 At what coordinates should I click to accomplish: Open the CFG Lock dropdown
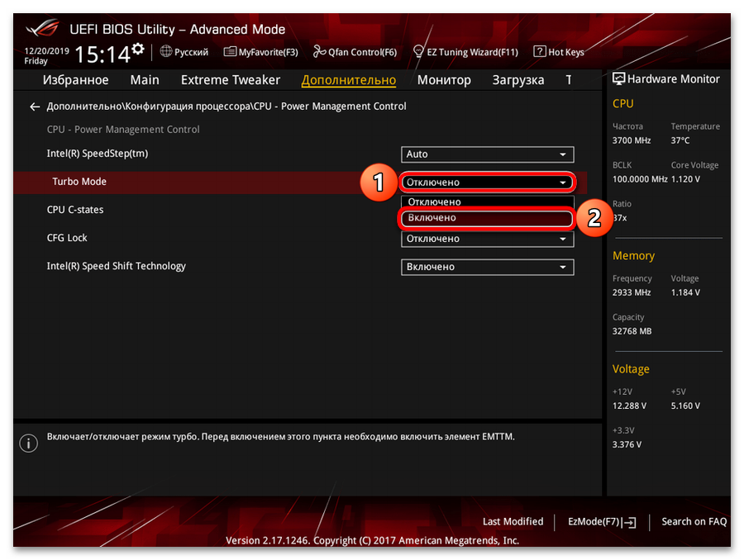coord(487,239)
